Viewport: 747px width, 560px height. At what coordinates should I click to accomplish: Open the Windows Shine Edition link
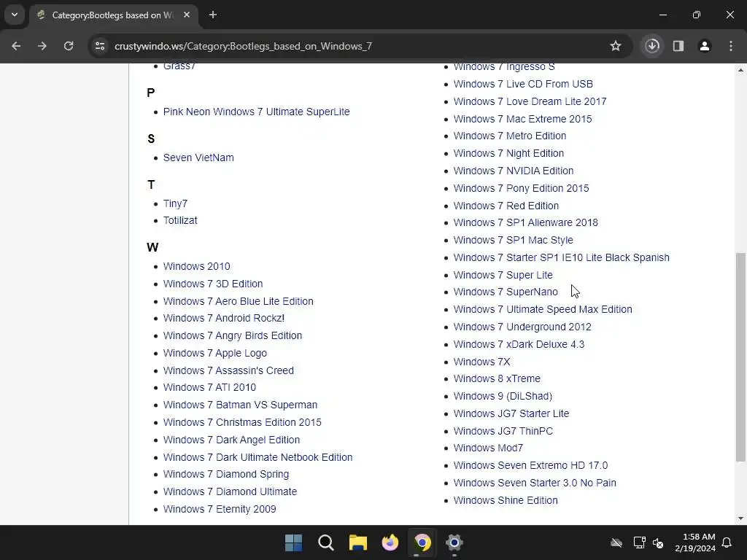coord(506,500)
